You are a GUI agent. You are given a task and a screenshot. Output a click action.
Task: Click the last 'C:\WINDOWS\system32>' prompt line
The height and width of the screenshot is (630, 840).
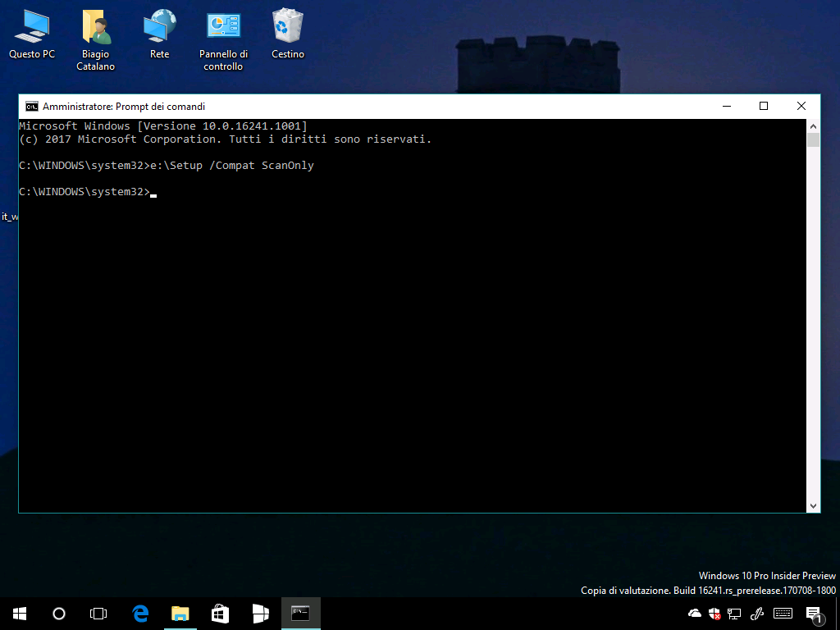point(84,192)
